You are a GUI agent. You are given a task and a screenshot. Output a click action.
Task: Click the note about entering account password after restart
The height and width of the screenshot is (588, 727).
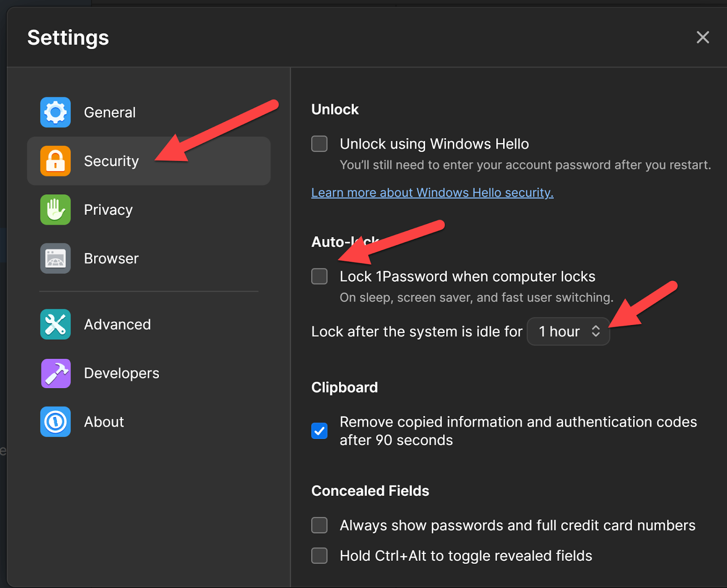(x=525, y=165)
